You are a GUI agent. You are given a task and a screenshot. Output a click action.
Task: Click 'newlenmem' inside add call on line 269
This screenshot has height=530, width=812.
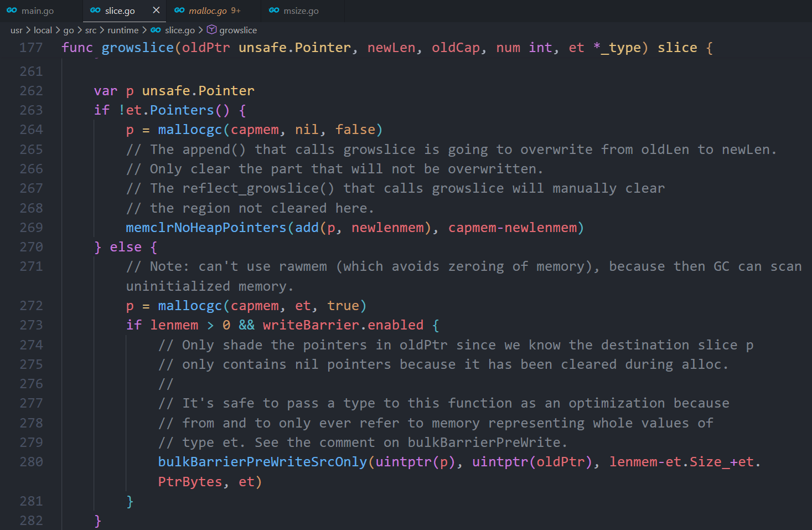387,228
